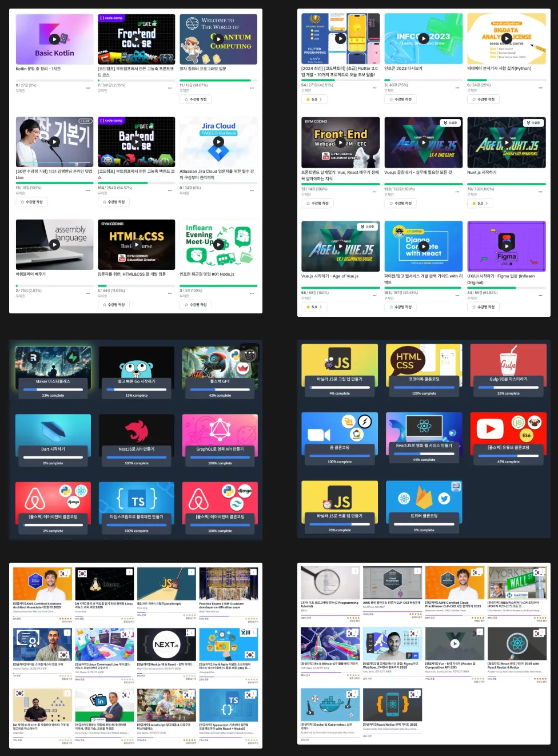Write a review for Quantum Computing course
Image resolution: width=558 pixels, height=756 pixels.
[x=196, y=100]
